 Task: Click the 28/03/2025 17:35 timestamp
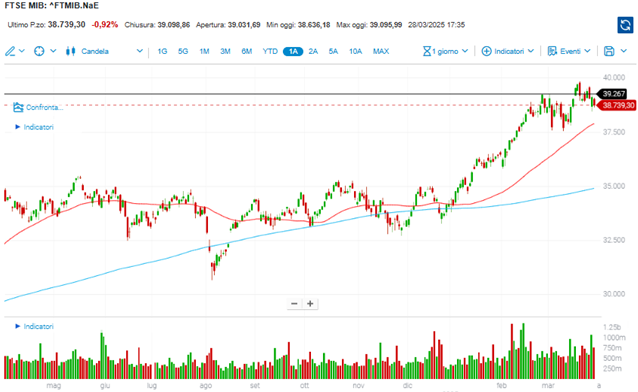(437, 25)
